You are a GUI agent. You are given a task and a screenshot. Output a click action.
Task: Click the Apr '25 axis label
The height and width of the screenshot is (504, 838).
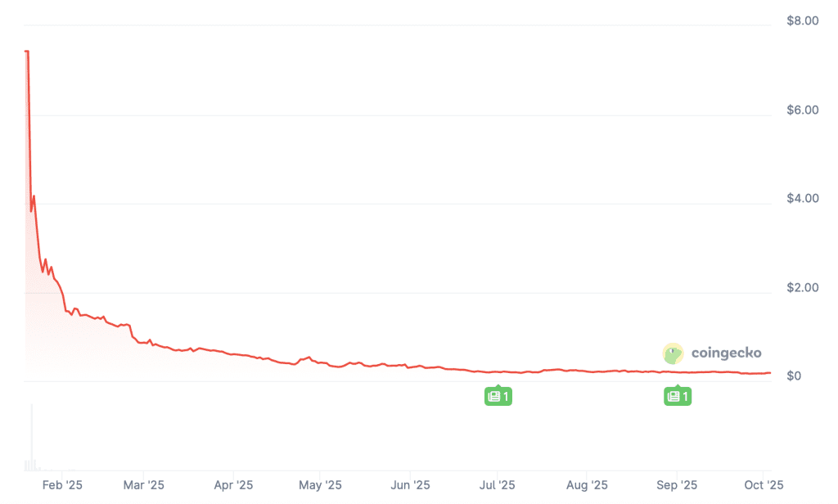(233, 485)
